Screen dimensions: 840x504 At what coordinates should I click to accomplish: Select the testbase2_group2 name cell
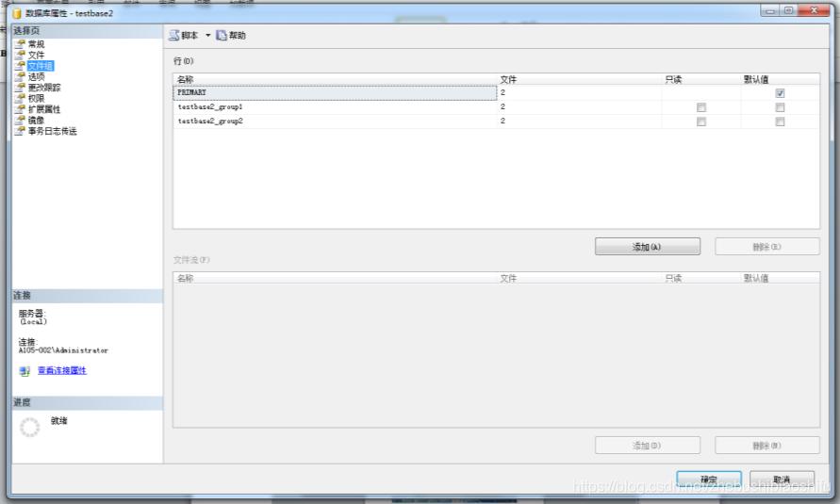pyautogui.click(x=336, y=122)
